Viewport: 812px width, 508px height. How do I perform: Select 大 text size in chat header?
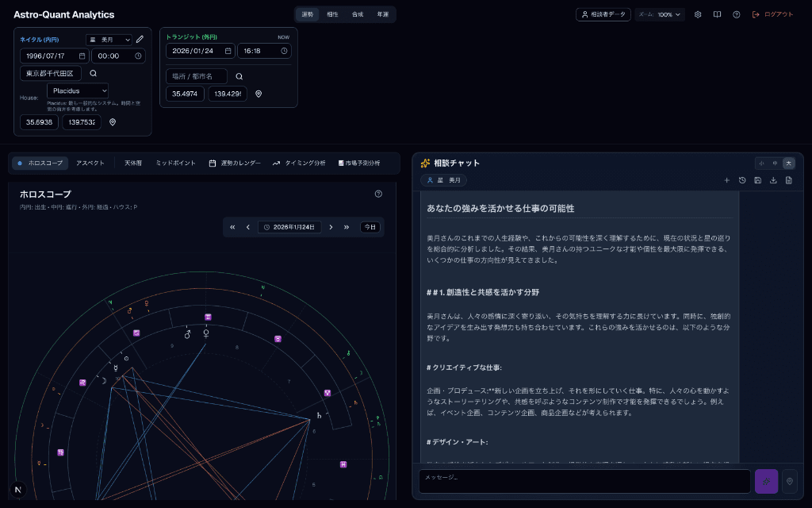click(790, 163)
